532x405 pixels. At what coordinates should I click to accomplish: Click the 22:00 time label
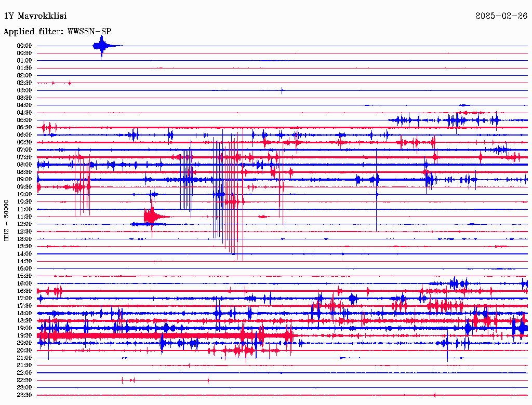pyautogui.click(x=24, y=373)
